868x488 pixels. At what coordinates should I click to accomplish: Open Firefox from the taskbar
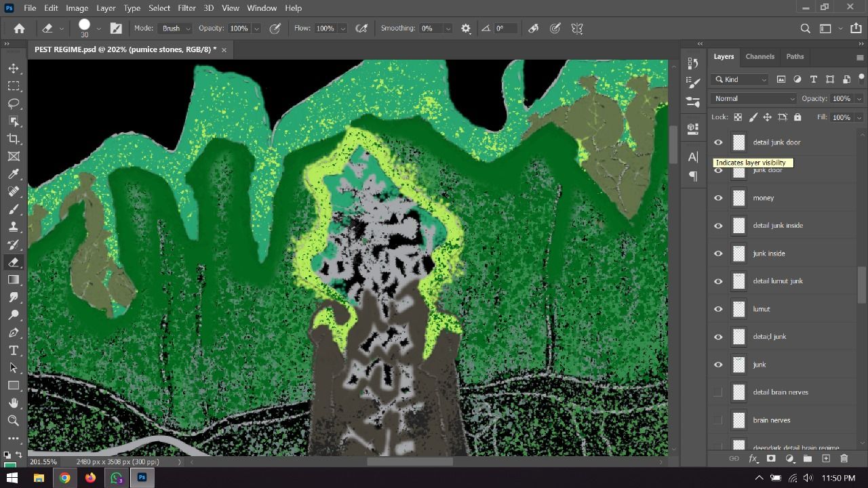(90, 478)
